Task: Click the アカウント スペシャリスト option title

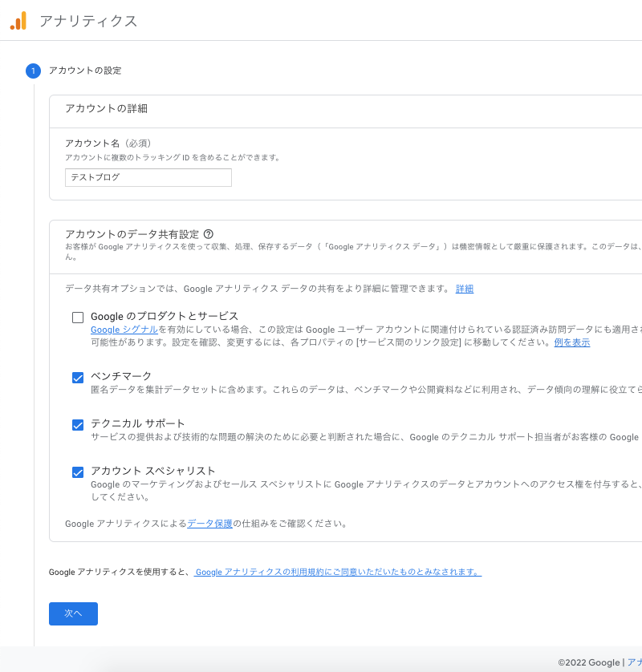Action: pyautogui.click(x=153, y=471)
